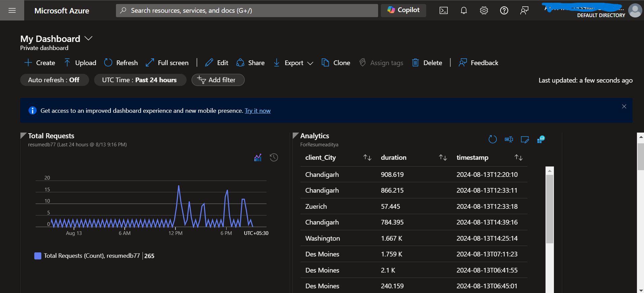
Task: Select timestamp 2024-08-13T06:45:01
Action: click(x=487, y=286)
